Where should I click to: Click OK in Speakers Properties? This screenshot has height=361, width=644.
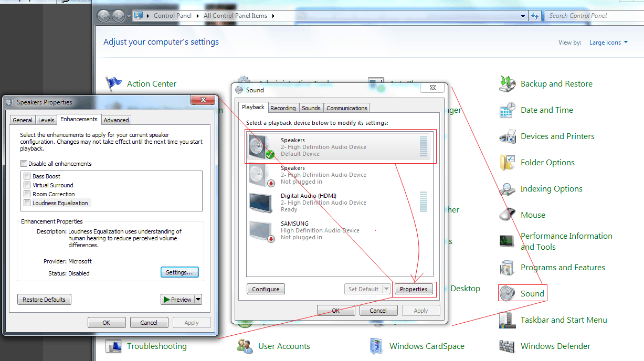107,323
